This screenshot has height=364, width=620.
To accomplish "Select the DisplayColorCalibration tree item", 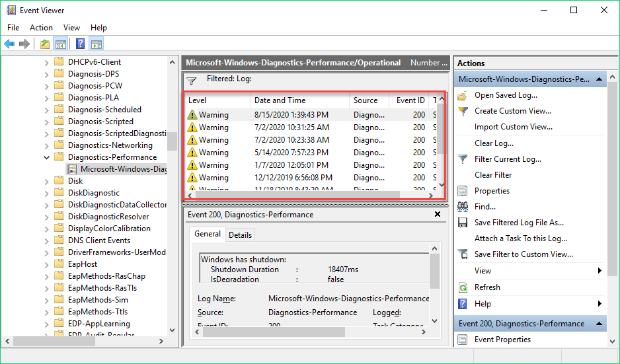I will coord(109,229).
